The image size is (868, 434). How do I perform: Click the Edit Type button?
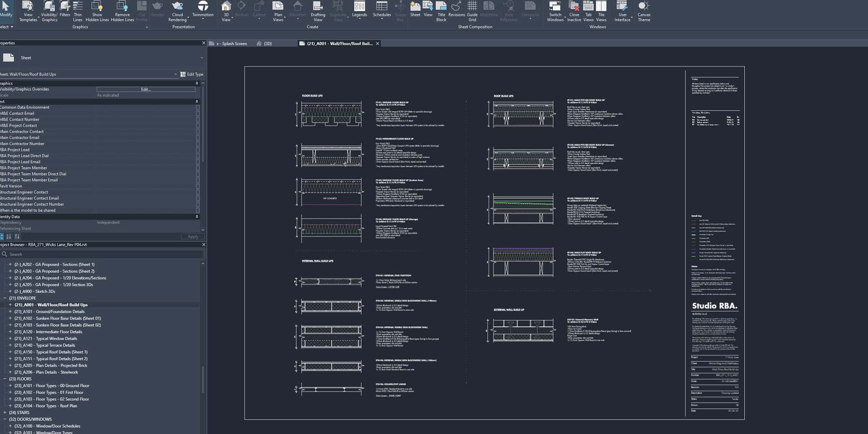point(192,74)
